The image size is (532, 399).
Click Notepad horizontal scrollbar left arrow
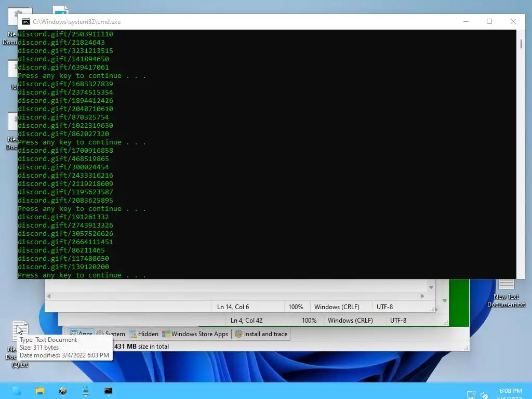click(49, 296)
